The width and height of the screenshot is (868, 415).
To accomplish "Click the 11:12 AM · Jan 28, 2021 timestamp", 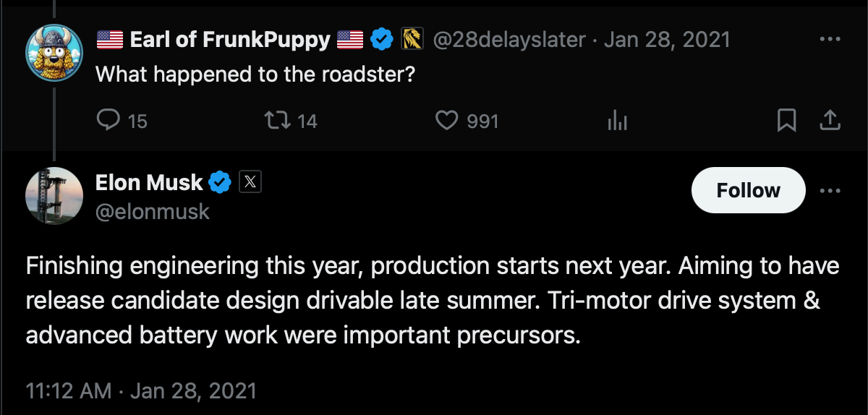I will (141, 391).
